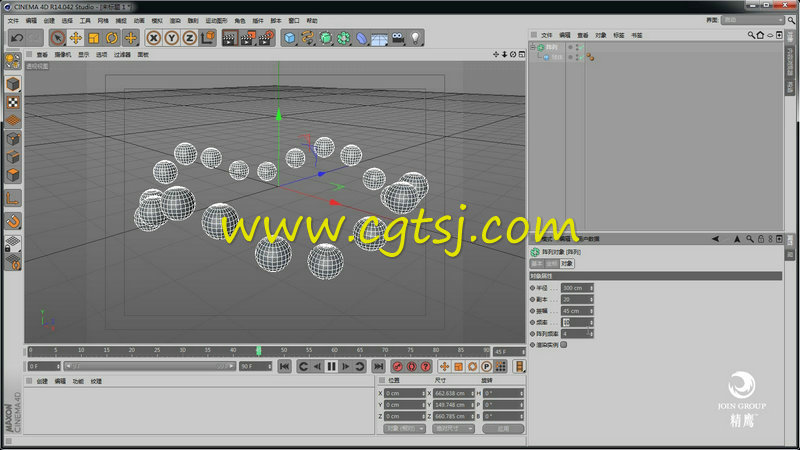800x450 pixels.
Task: Click Render to Picture Viewer icon
Action: [x=248, y=38]
